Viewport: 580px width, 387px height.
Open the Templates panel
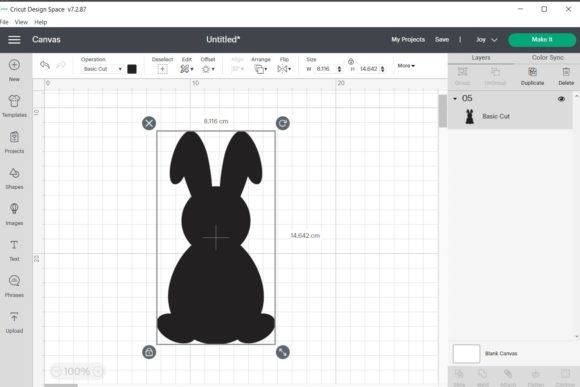click(14, 106)
